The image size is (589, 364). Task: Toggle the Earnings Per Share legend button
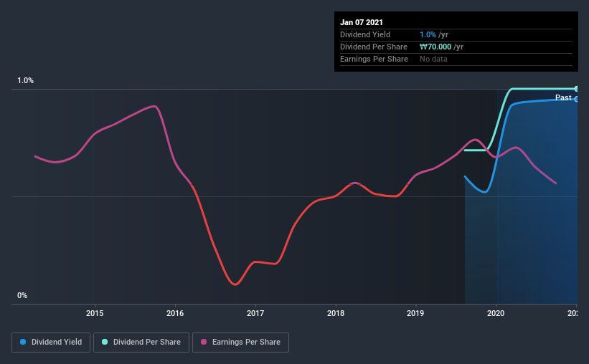point(240,343)
